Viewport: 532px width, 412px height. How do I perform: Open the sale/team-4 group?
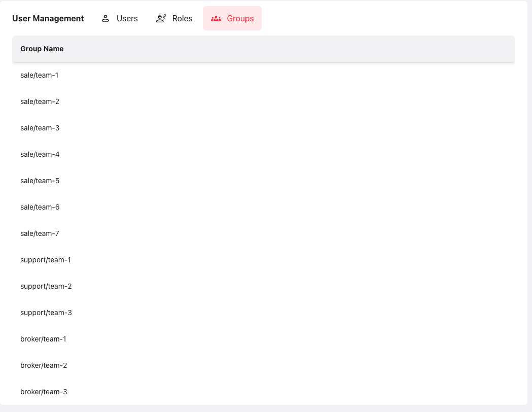pos(264,154)
